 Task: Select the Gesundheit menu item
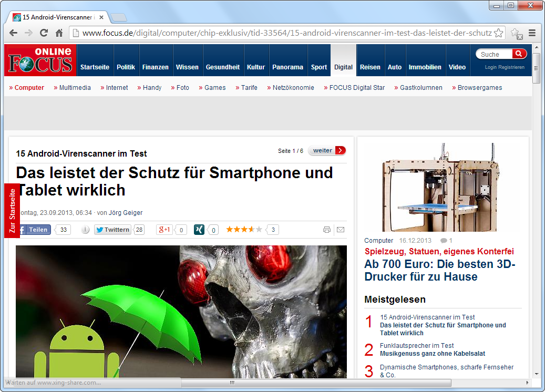[x=222, y=67]
